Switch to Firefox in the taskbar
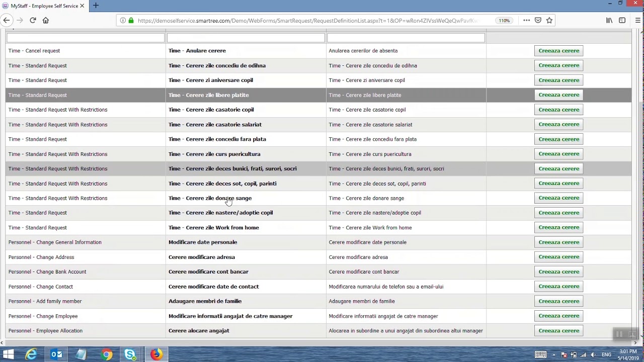Image resolution: width=644 pixels, height=362 pixels. (x=156, y=354)
